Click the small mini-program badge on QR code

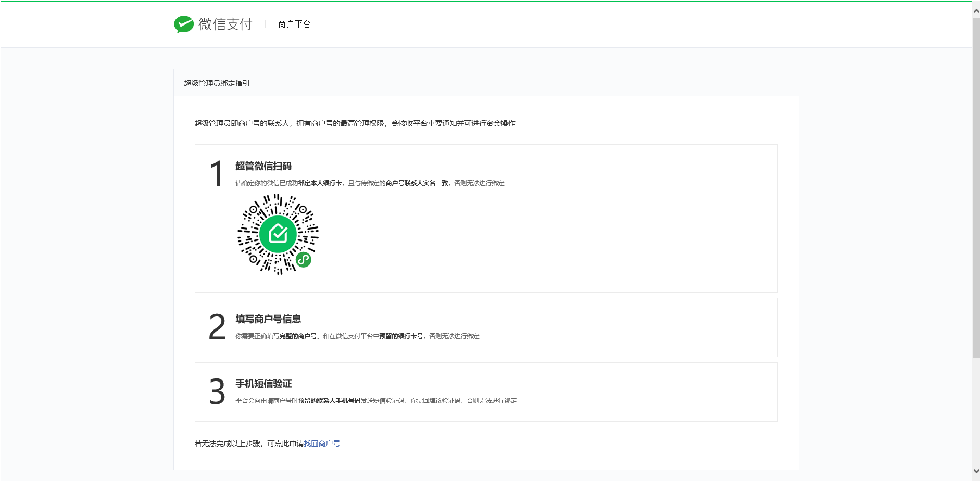click(304, 259)
